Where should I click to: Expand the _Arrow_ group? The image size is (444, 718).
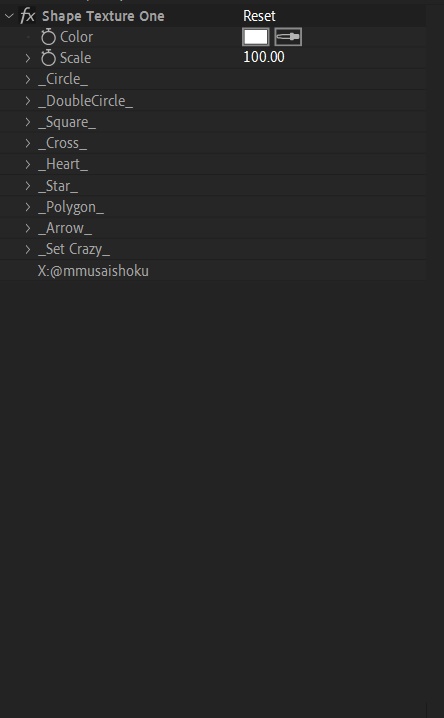click(28, 228)
